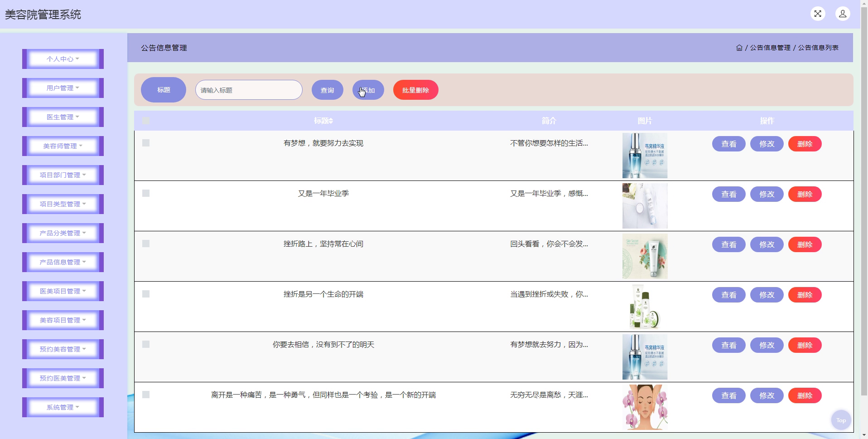The width and height of the screenshot is (868, 439).
Task: View the row 离开是一种痛苦 with 查看
Action: pyautogui.click(x=729, y=395)
